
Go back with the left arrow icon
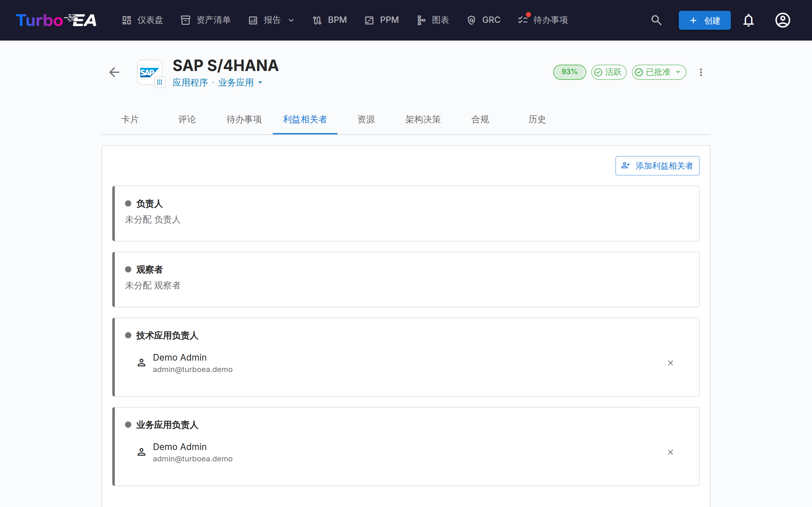(115, 72)
